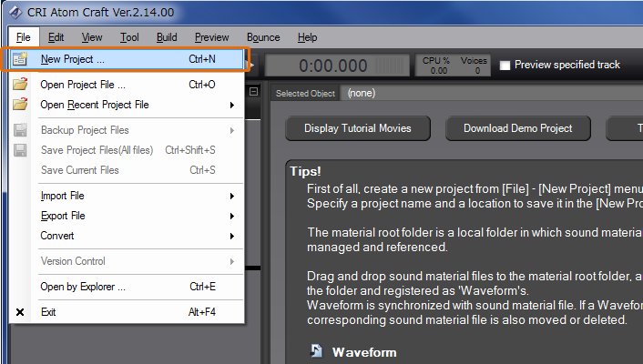Screen dimensions: 643x364
Task: Click the 0:00.000 playback time display
Action: pos(337,66)
